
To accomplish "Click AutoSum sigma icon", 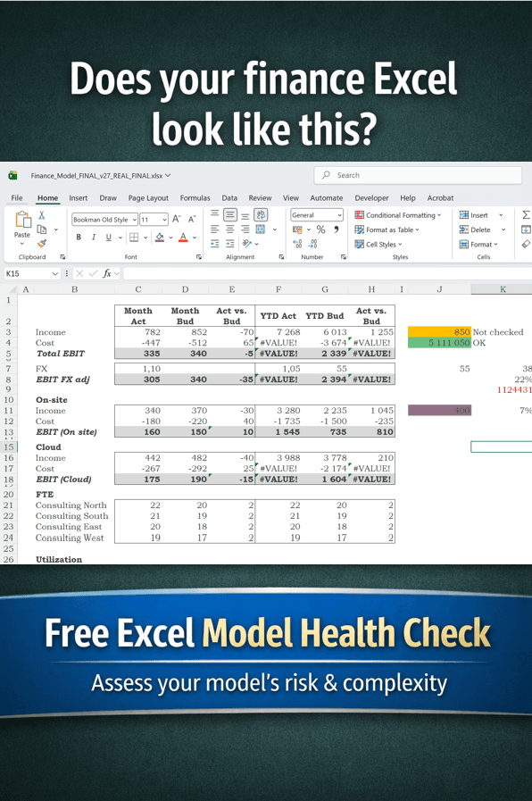I will (526, 215).
